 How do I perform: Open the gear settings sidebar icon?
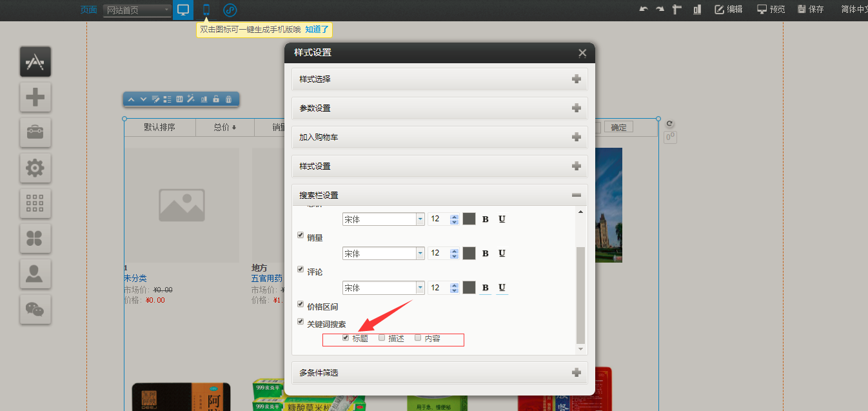tap(35, 168)
